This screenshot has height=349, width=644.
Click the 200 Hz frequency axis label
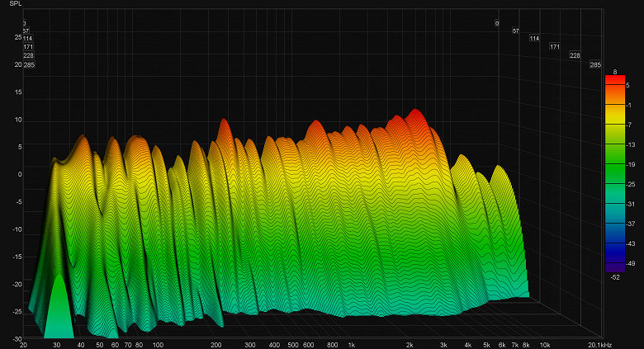216,344
